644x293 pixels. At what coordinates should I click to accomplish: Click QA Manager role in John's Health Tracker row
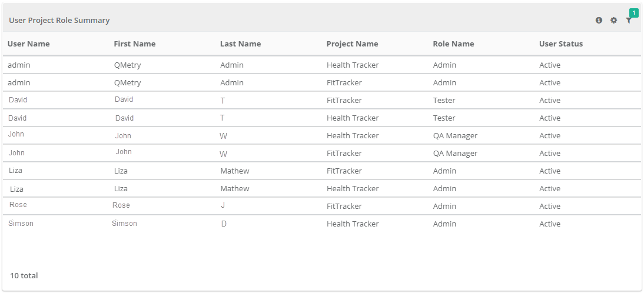[455, 135]
